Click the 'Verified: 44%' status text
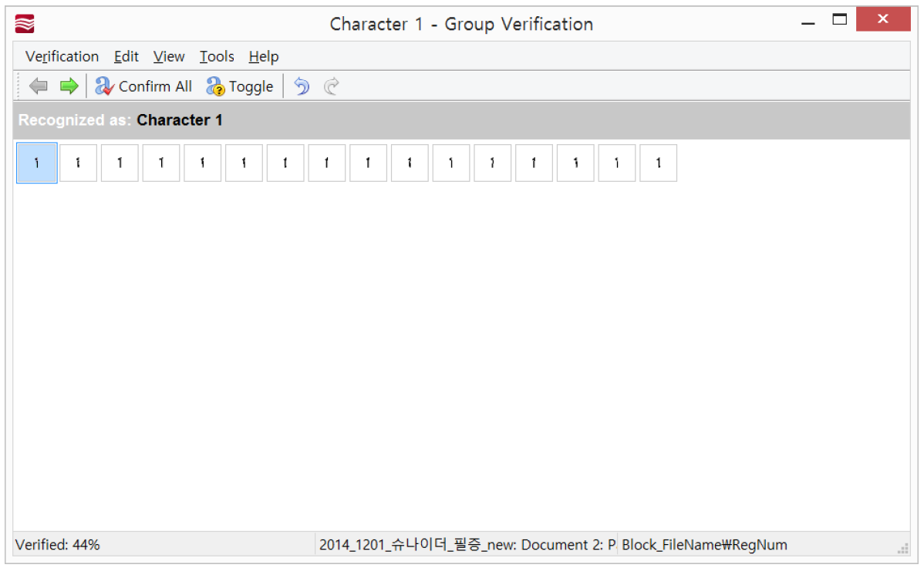924x568 pixels. pyautogui.click(x=57, y=545)
